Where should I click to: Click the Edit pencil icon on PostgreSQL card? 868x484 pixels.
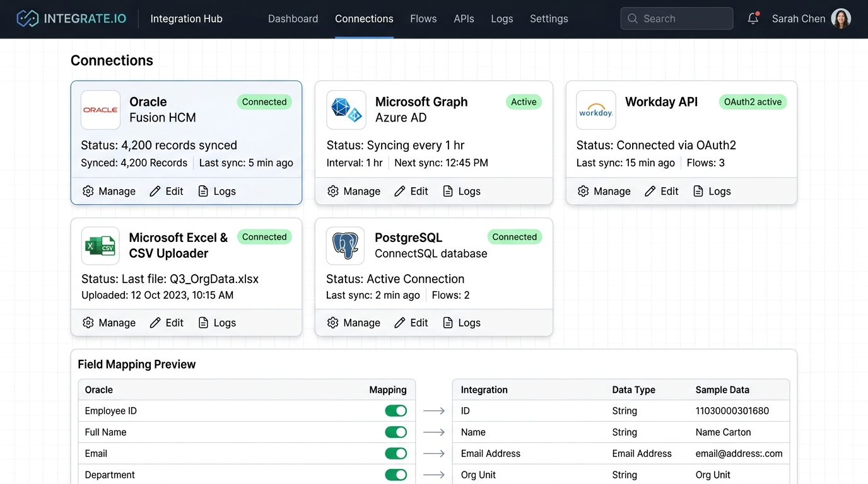tap(400, 323)
